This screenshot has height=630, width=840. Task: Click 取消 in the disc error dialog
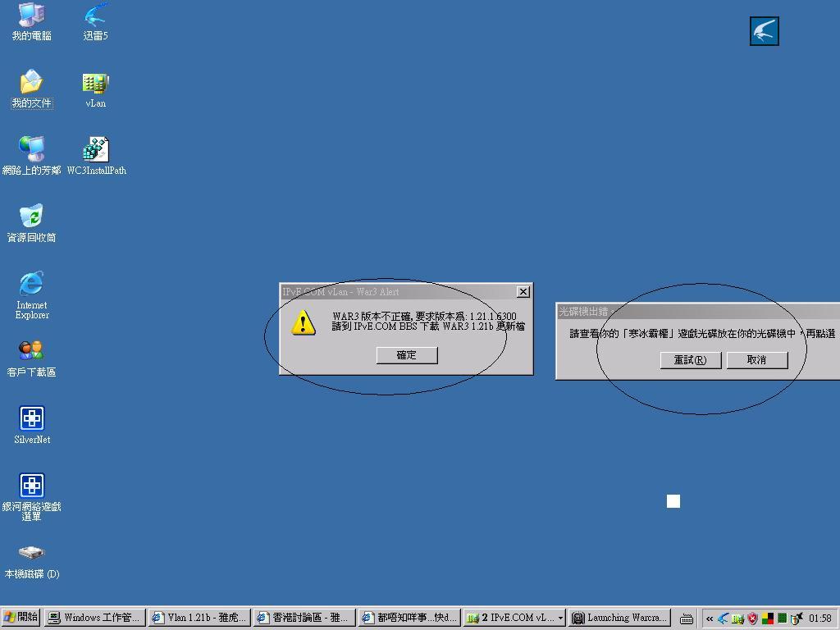click(x=756, y=360)
